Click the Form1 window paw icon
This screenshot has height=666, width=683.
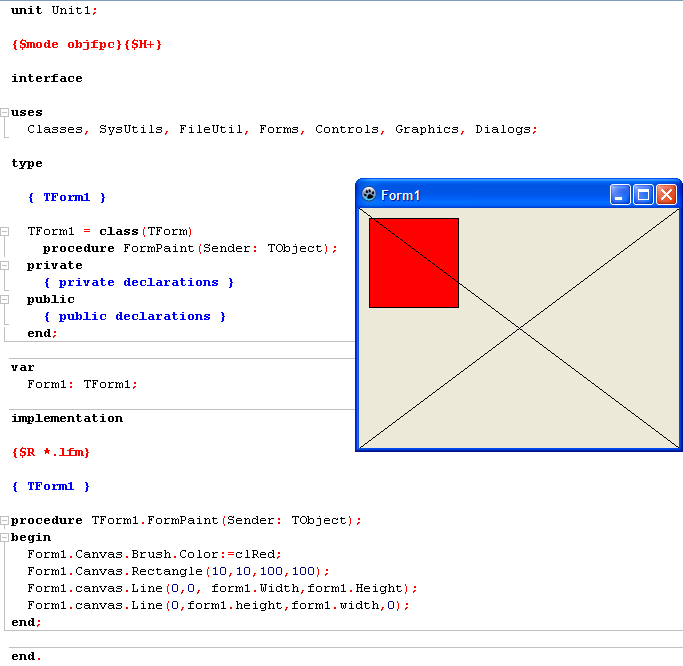[369, 194]
